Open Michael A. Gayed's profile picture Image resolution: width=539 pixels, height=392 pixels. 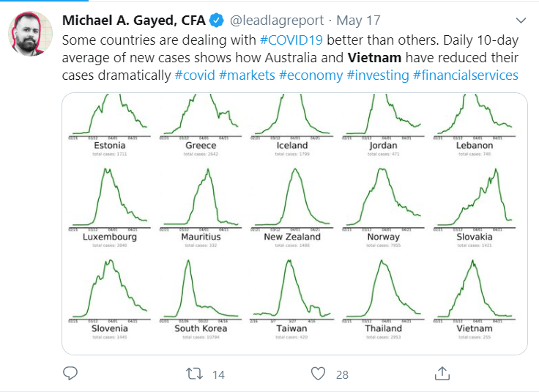click(30, 34)
